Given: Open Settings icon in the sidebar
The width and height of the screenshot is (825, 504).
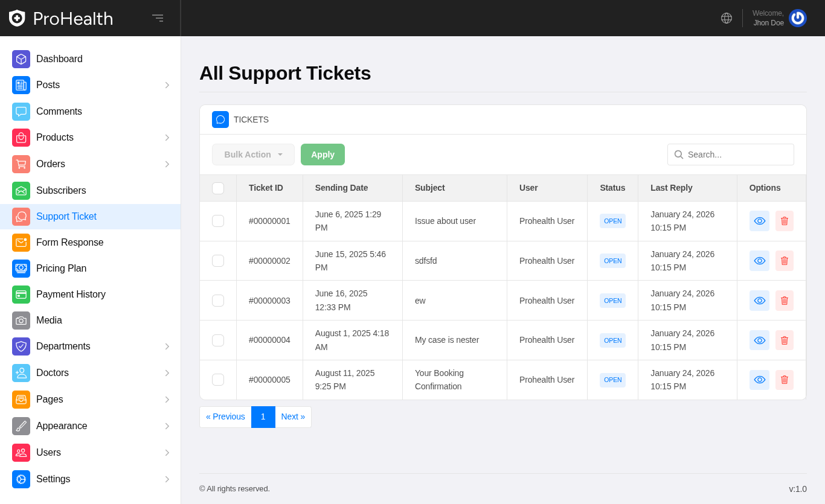Looking at the screenshot, I should [x=21, y=479].
